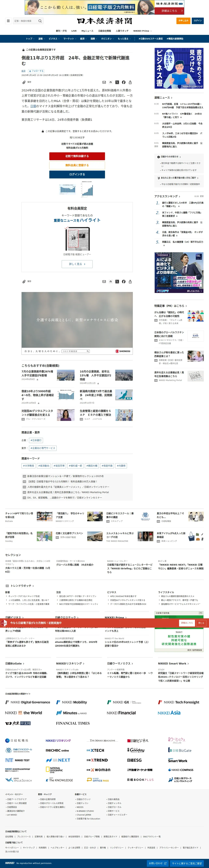Click the Facebook icon below the viewer promo
The image size is (209, 868).
[x=124, y=281]
